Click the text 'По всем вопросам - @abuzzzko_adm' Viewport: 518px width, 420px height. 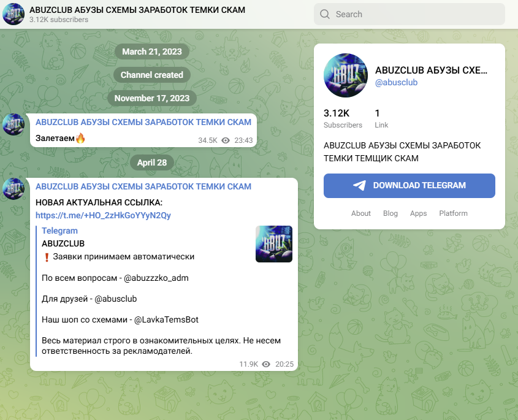click(115, 278)
